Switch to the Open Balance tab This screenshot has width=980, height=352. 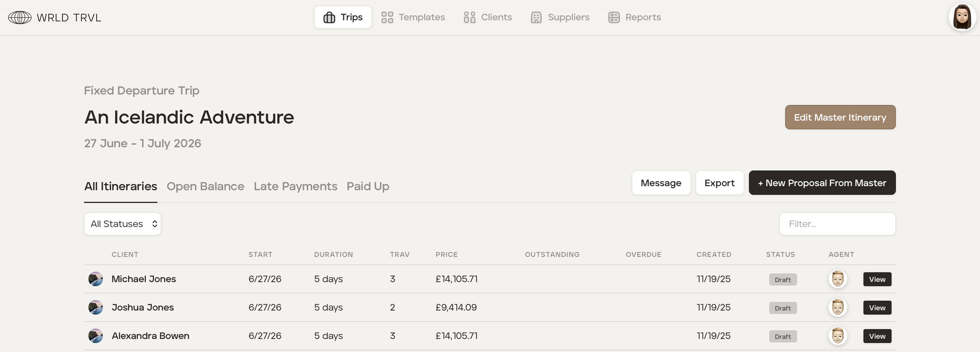[206, 186]
